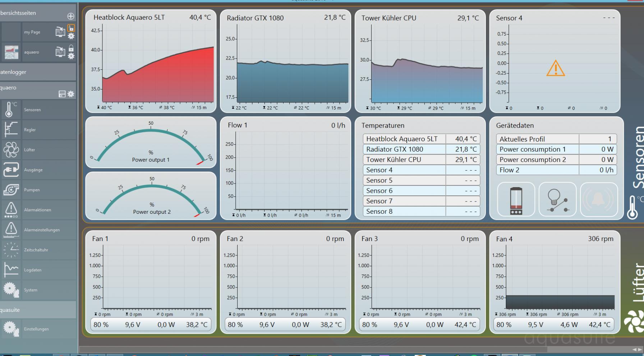Select the Sensor 5 row in Temperaturen
The width and height of the screenshot is (644, 356).
(x=422, y=180)
